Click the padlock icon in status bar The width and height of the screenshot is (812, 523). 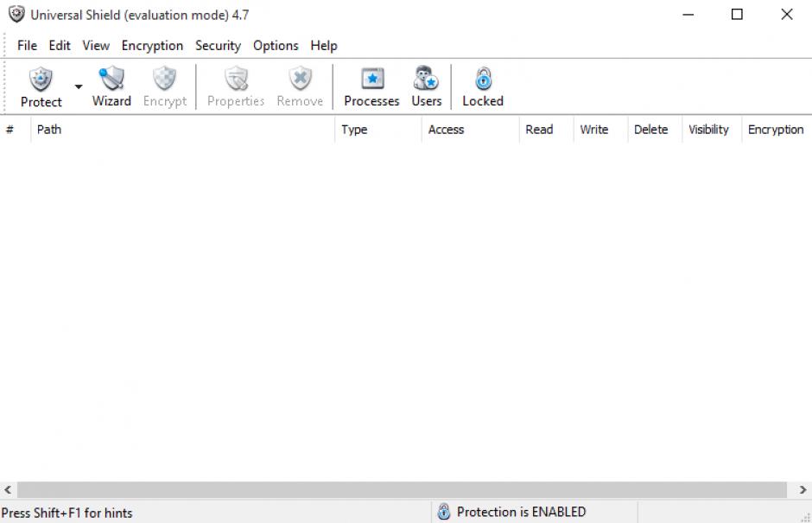[x=444, y=512]
